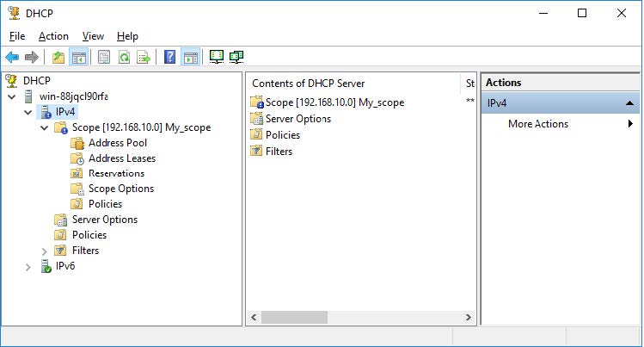Maximize the DHCP window
This screenshot has width=644, height=347.
coord(582,13)
